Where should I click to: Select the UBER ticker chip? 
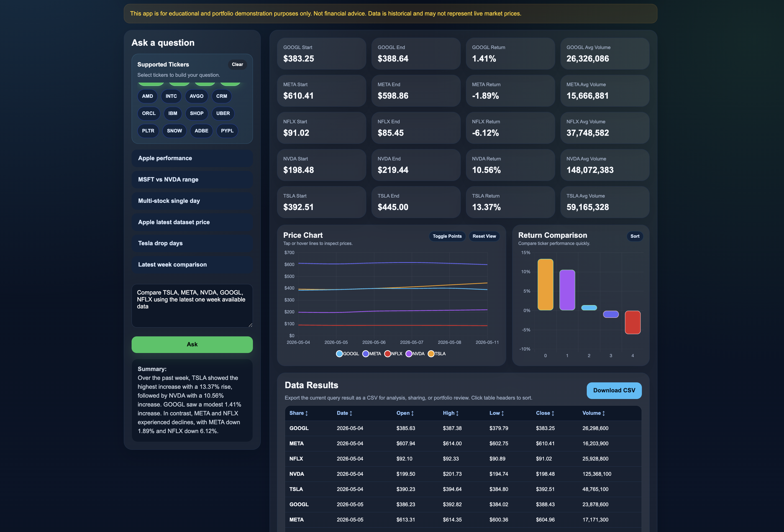click(223, 113)
